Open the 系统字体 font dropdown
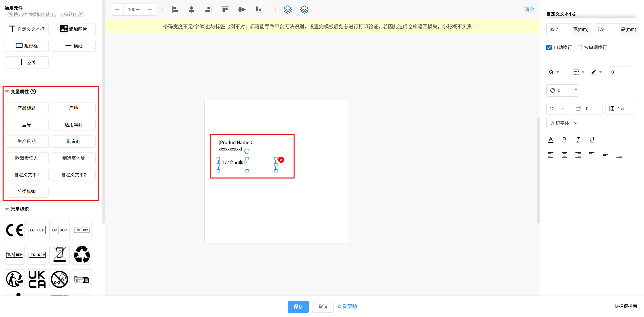The image size is (644, 317). tap(563, 123)
